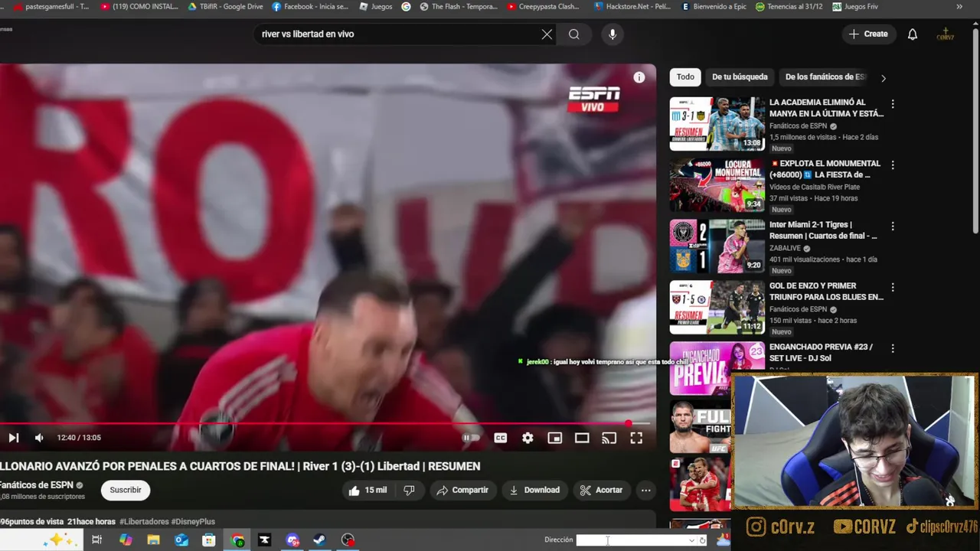
Task: Open the 'TBifiR - Google Drive' bookmark
Action: click(x=225, y=6)
